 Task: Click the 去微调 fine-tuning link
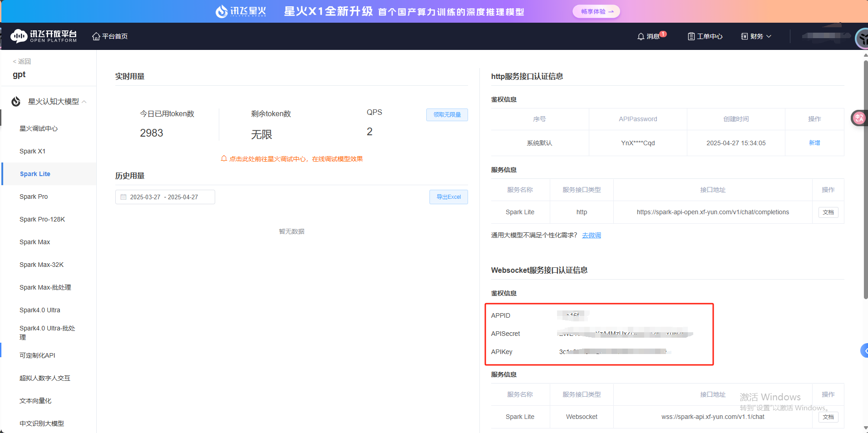[x=591, y=235]
